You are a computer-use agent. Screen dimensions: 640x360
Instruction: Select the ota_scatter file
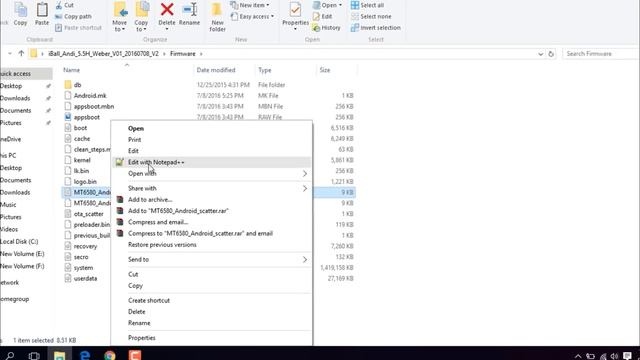point(89,213)
